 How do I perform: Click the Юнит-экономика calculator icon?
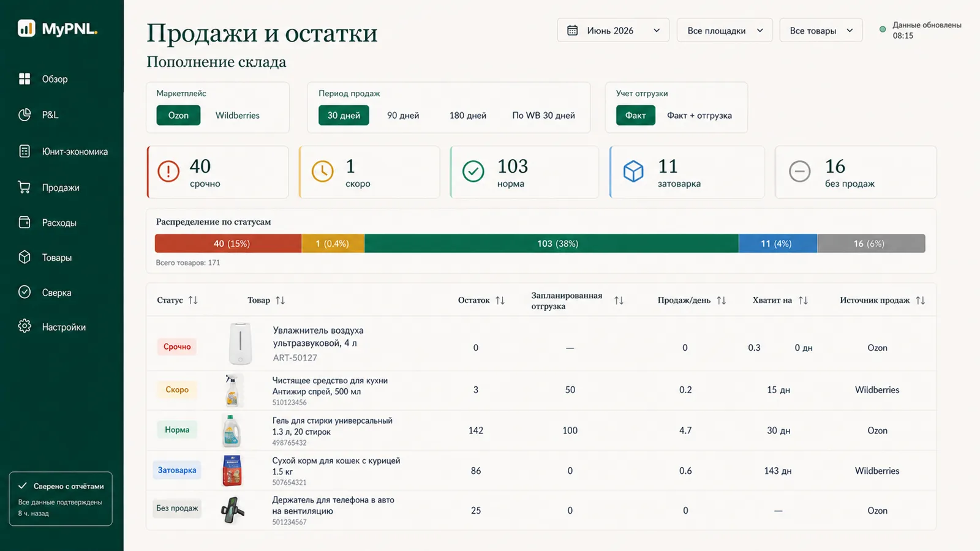[24, 151]
